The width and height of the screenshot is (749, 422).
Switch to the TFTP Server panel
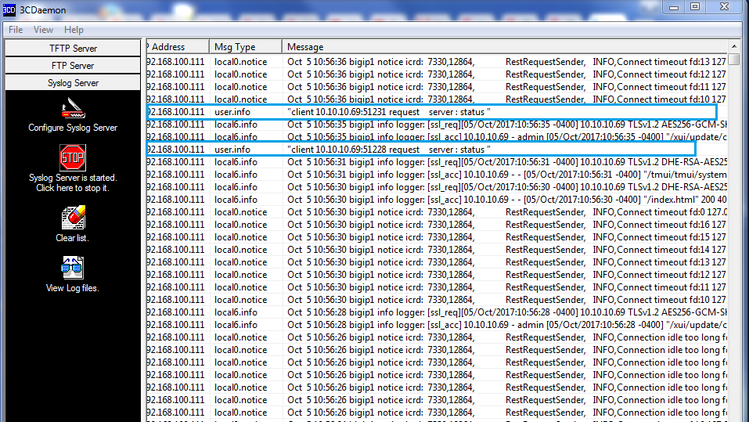73,48
